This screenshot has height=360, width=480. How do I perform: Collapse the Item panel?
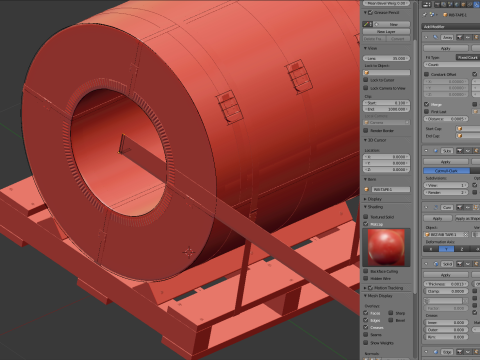click(x=365, y=180)
